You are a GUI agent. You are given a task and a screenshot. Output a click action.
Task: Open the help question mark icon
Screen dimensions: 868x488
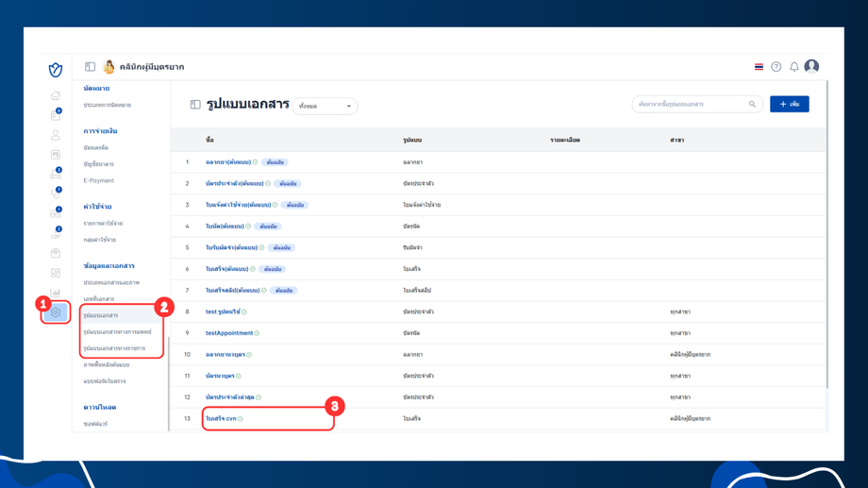776,66
